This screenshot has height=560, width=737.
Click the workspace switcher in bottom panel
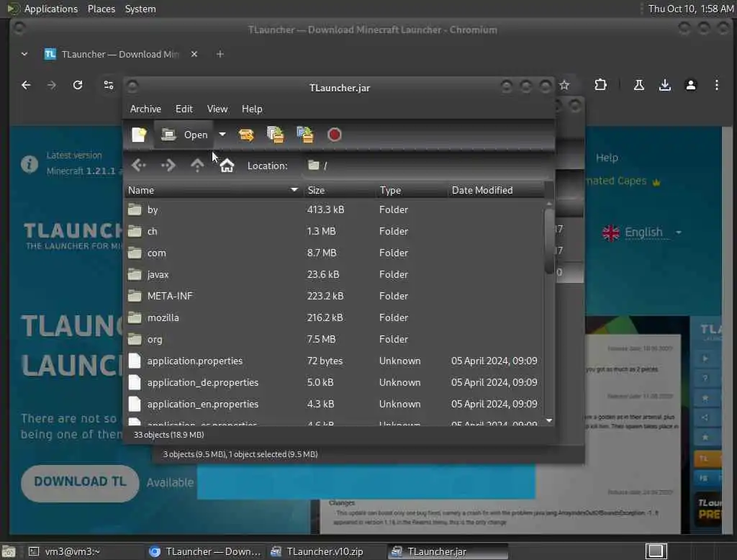click(656, 551)
